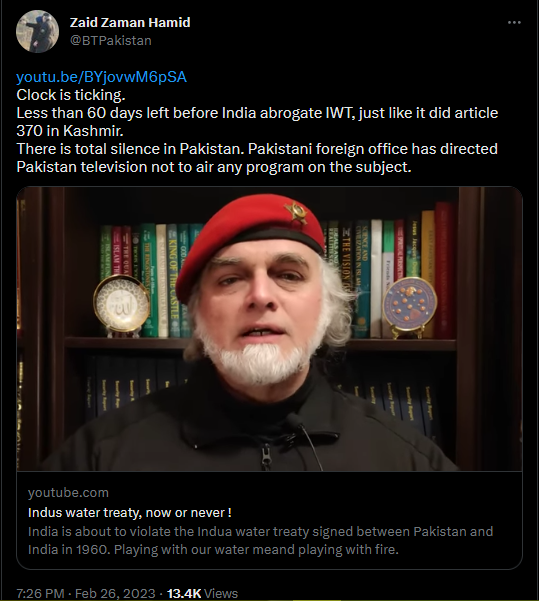Image resolution: width=539 pixels, height=601 pixels.
Task: Open "Indus water treaty, now or never !" title
Action: pyautogui.click(x=130, y=512)
